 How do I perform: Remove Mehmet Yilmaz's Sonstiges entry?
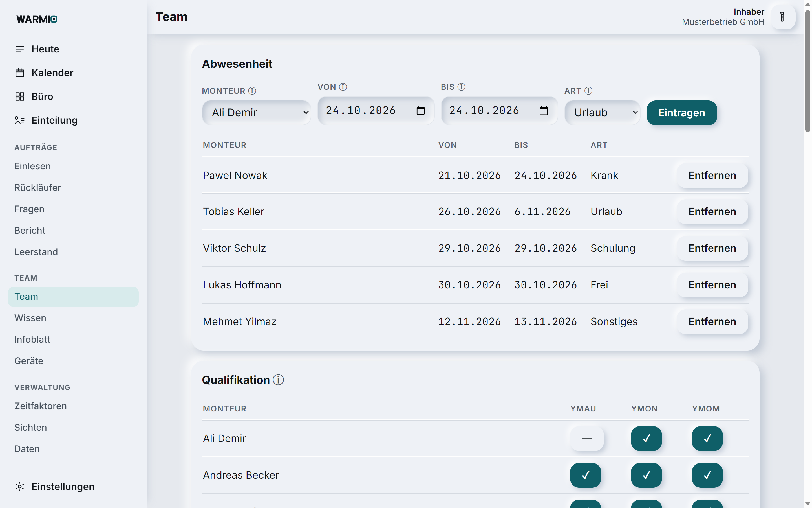pos(712,321)
